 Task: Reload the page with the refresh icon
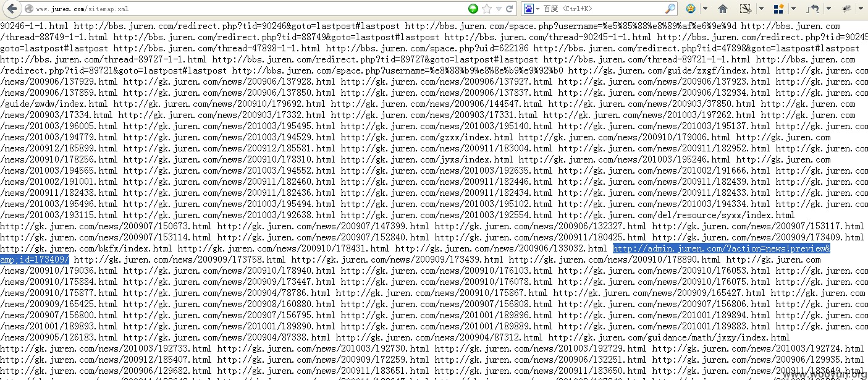click(510, 9)
